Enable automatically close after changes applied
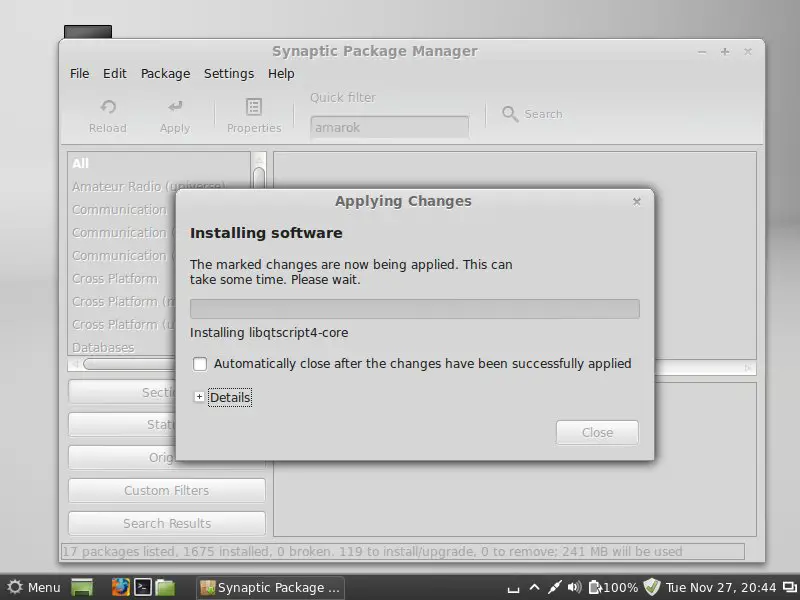The height and width of the screenshot is (600, 800). [200, 364]
